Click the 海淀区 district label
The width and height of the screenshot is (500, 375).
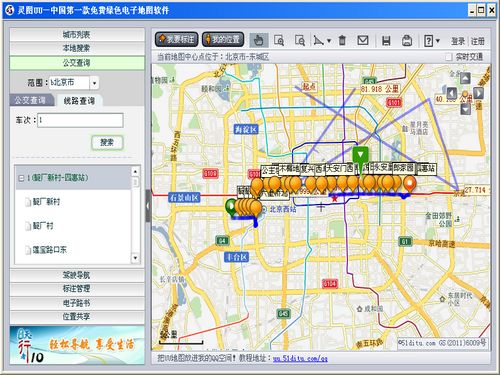click(246, 129)
